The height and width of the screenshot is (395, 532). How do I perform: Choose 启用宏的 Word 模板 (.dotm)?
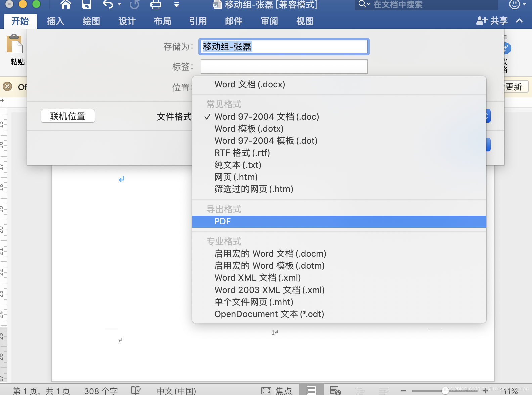(339, 266)
